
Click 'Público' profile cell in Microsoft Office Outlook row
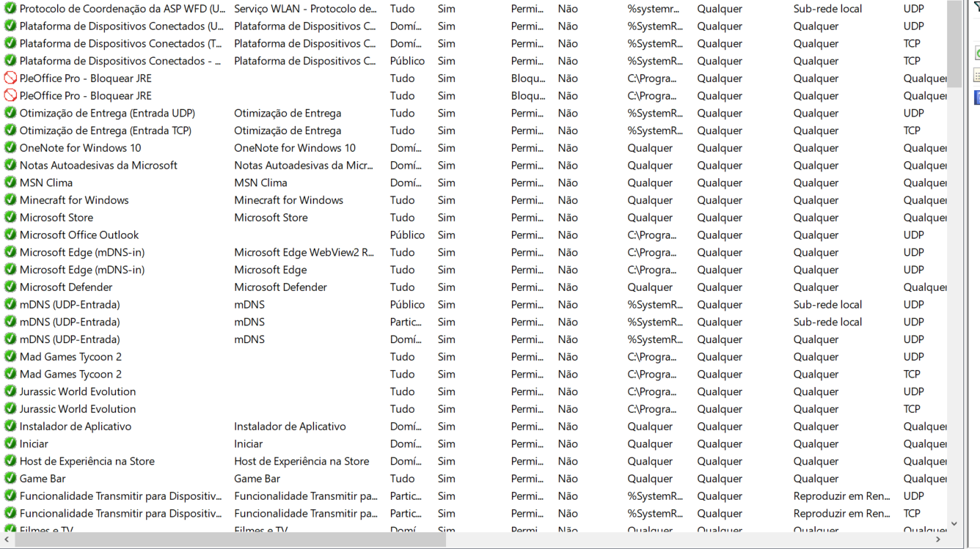pos(407,235)
